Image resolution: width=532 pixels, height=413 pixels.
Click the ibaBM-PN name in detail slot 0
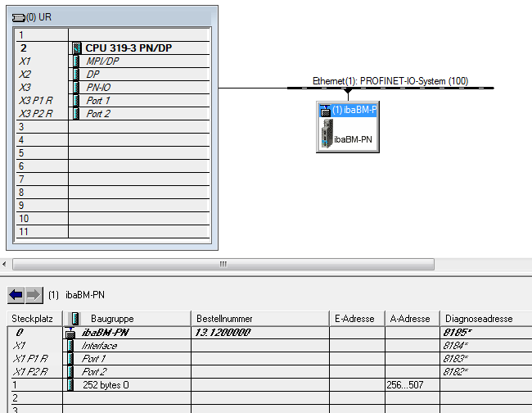pyautogui.click(x=106, y=333)
